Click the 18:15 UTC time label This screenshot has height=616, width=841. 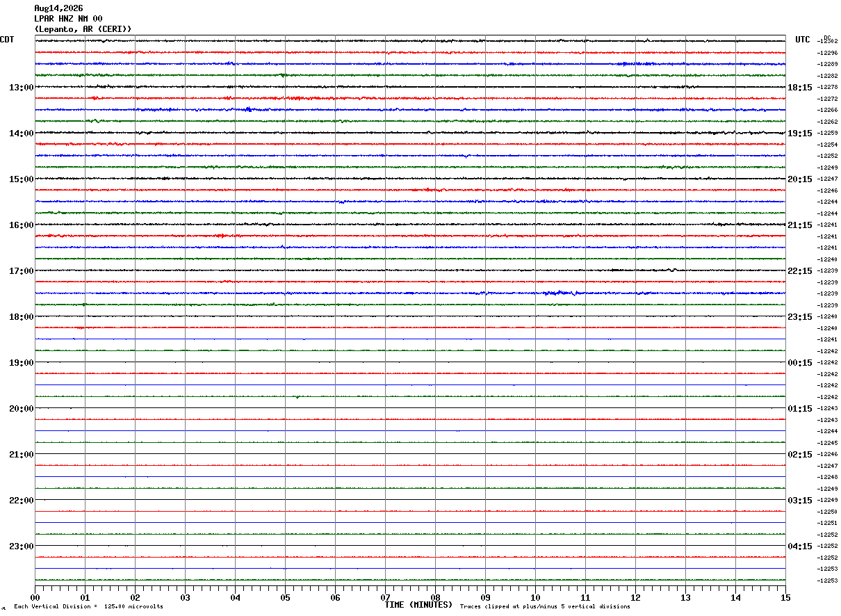(800, 88)
